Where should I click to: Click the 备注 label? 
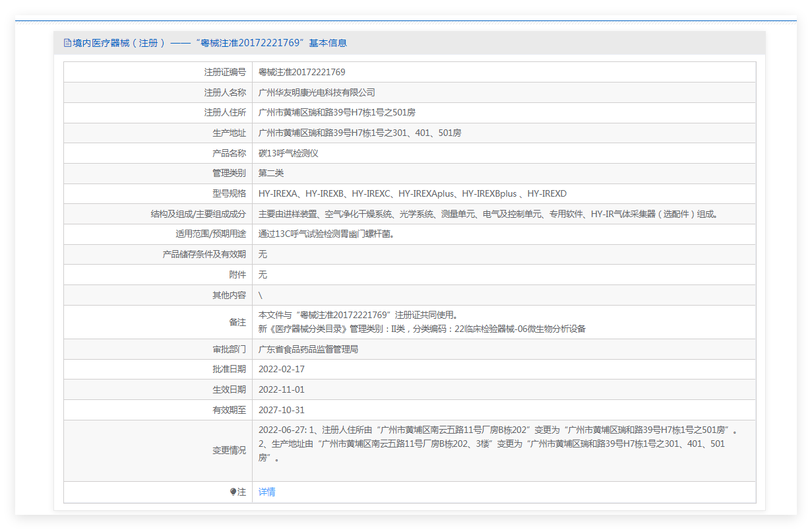(237, 322)
